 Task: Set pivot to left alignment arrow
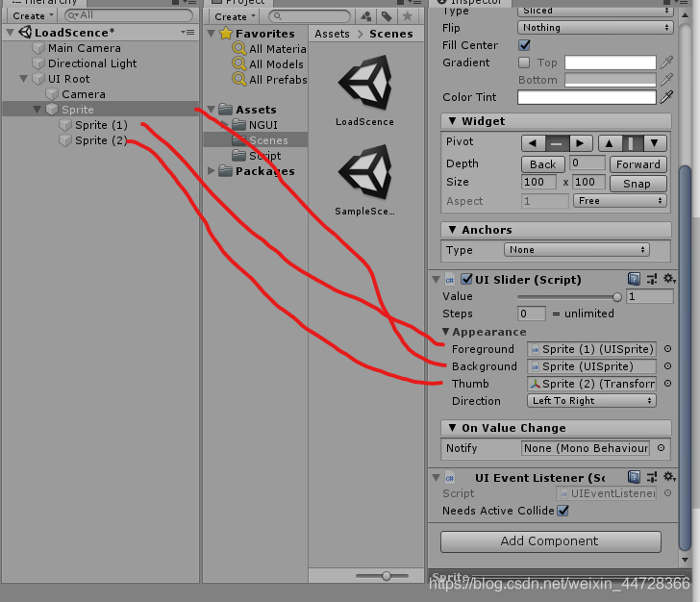533,143
